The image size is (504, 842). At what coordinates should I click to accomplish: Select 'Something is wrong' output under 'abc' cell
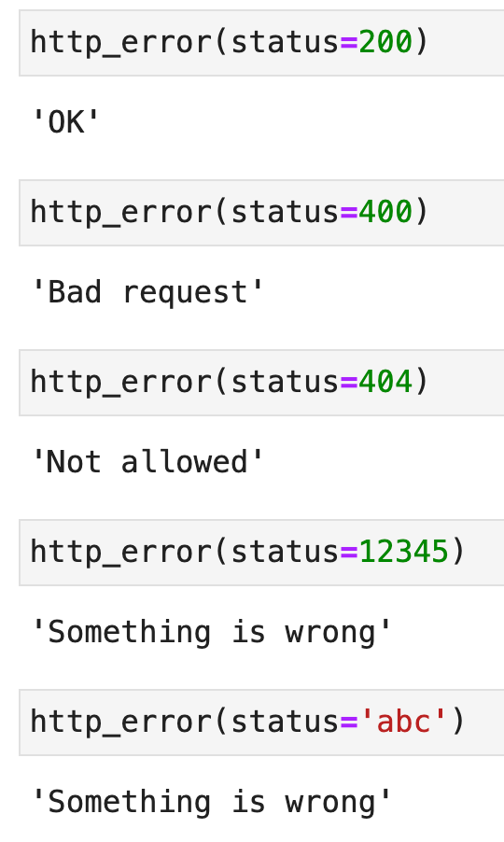[x=212, y=802]
